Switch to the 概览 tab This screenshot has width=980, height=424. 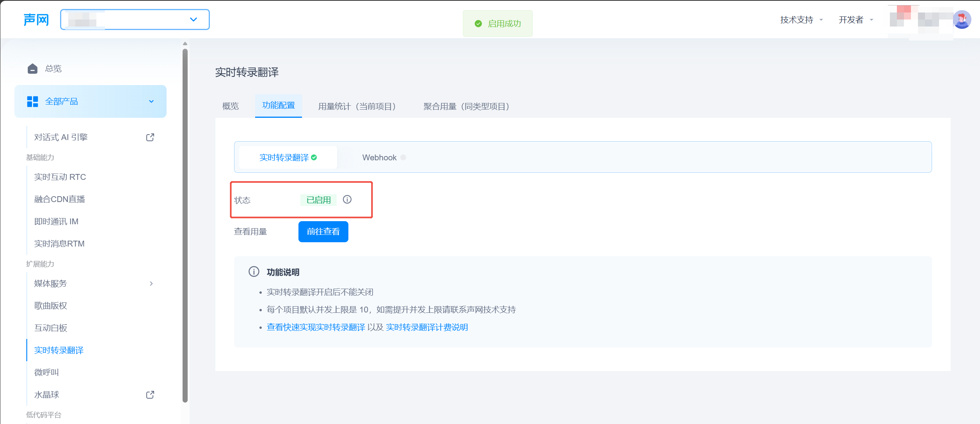pyautogui.click(x=231, y=106)
